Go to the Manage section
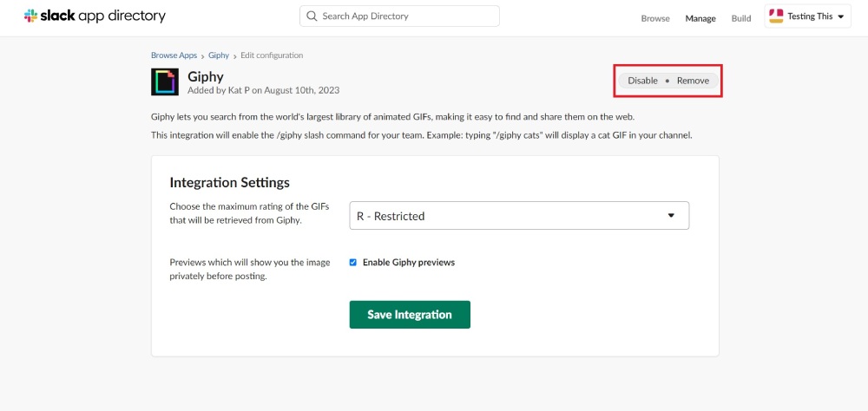868x411 pixels. click(700, 18)
